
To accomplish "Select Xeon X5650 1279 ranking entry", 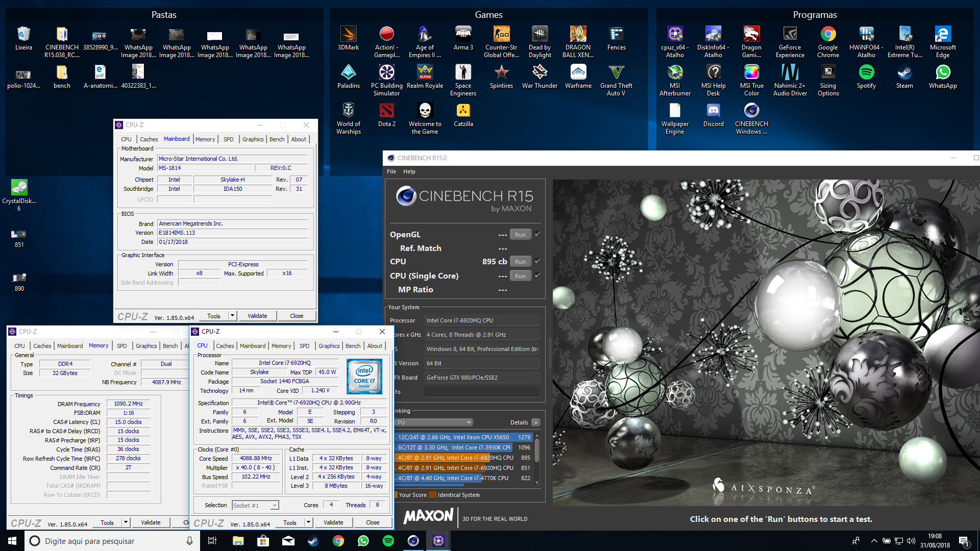I will (x=463, y=437).
